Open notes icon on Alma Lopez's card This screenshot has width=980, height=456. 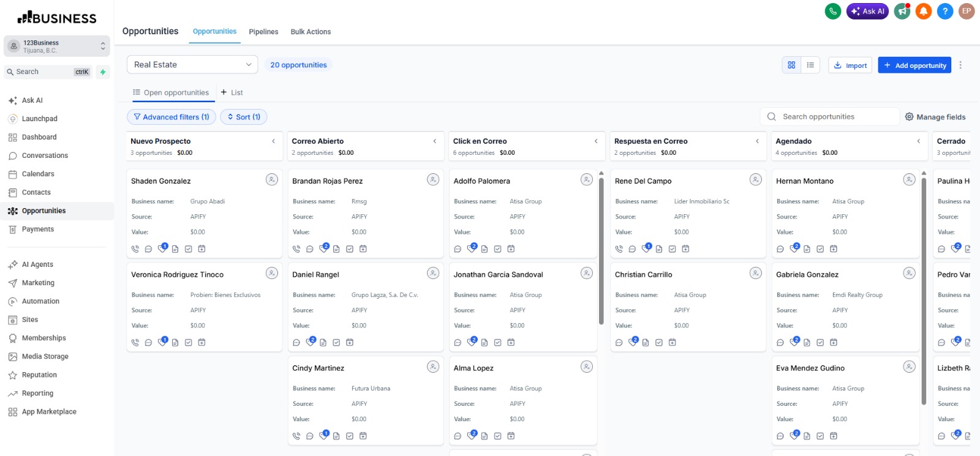point(484,436)
